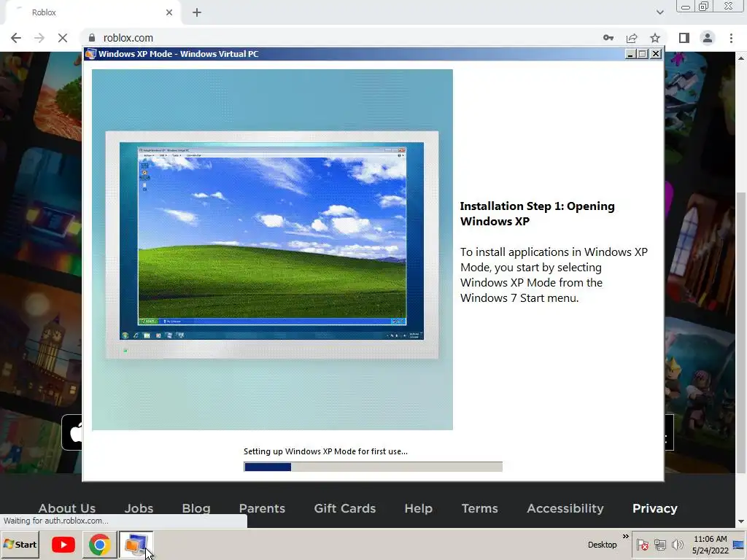This screenshot has height=560, width=747.
Task: Toggle the Chrome side panel
Action: click(x=684, y=38)
